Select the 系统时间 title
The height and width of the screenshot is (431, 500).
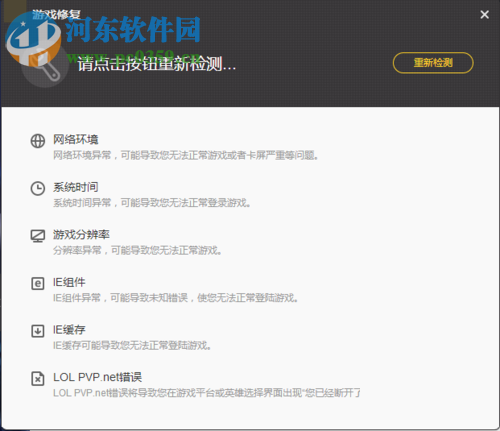pyautogui.click(x=76, y=187)
